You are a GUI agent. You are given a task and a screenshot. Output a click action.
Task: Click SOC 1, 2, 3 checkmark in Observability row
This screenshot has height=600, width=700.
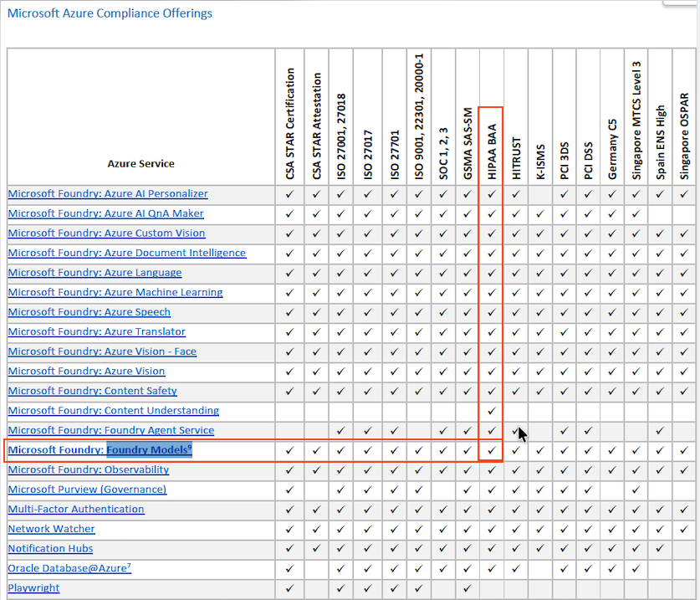point(443,469)
